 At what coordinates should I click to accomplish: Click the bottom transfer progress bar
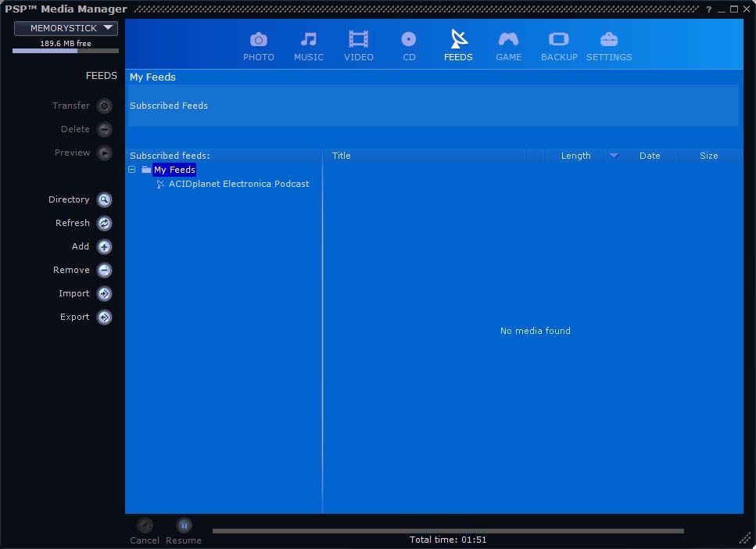448,531
